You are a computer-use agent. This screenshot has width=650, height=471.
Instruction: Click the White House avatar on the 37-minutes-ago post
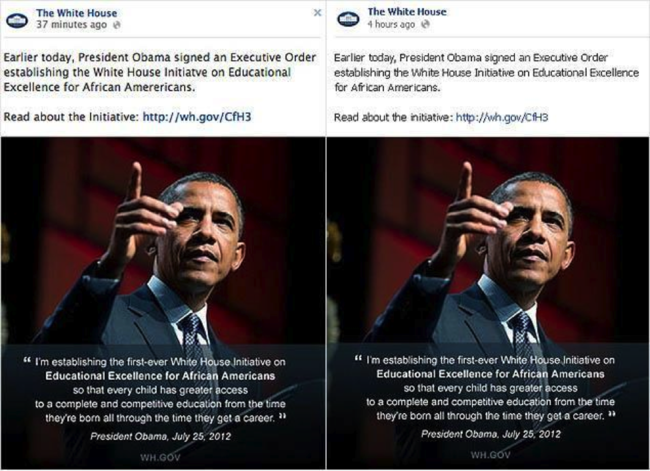pos(17,19)
